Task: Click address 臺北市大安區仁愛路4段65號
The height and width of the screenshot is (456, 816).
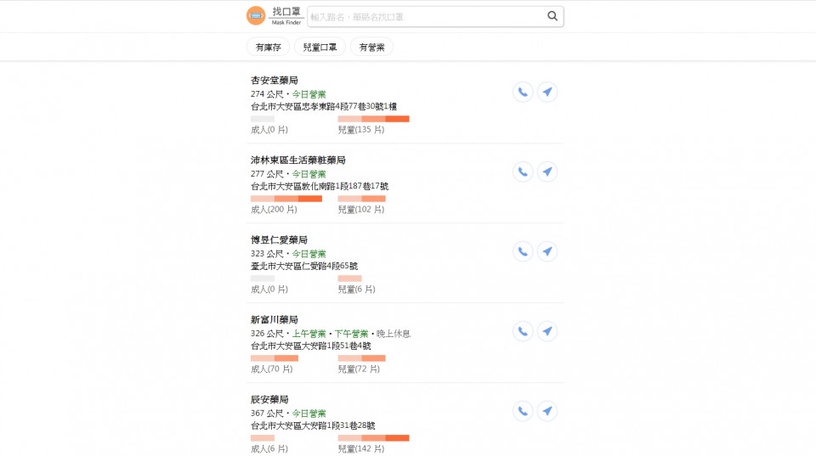Action: point(304,266)
